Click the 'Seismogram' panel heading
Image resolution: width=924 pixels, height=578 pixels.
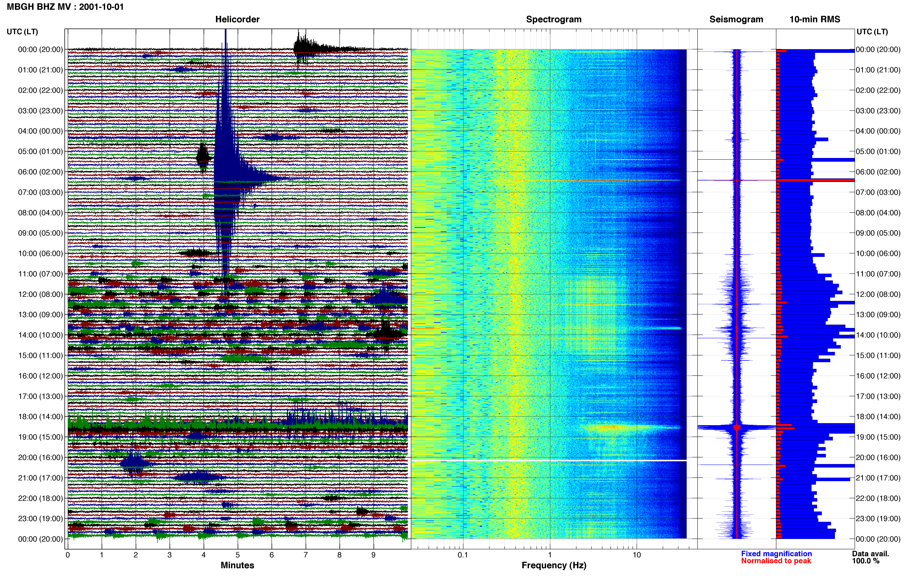(x=736, y=19)
